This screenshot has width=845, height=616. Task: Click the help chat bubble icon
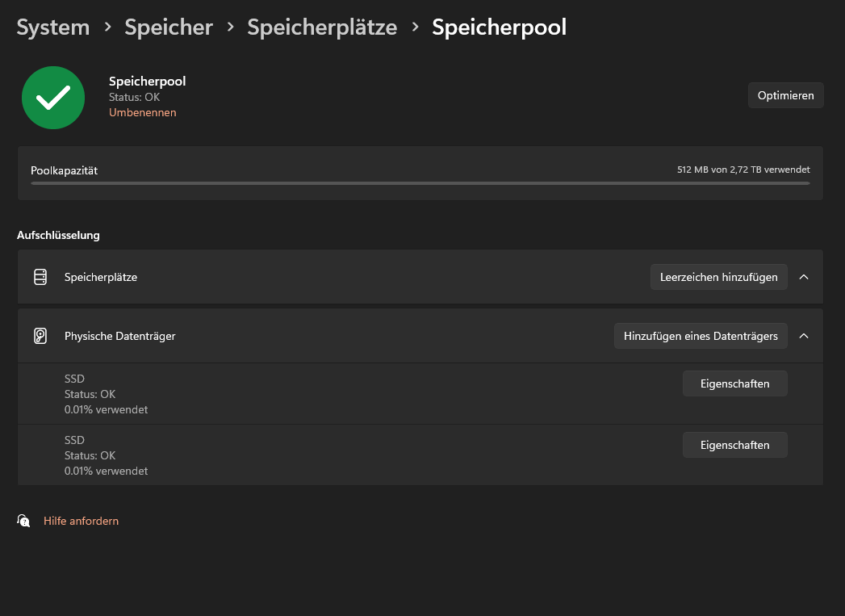point(23,521)
